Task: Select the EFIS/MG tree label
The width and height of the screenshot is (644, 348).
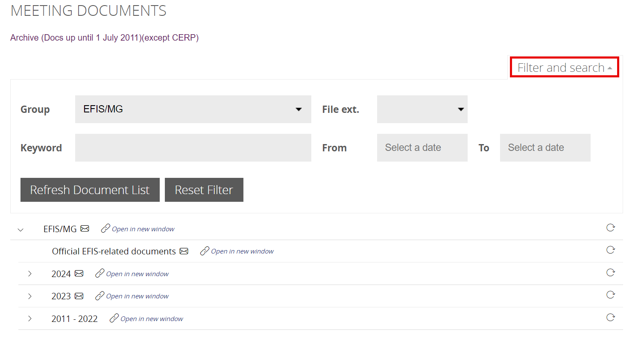Action: 60,229
